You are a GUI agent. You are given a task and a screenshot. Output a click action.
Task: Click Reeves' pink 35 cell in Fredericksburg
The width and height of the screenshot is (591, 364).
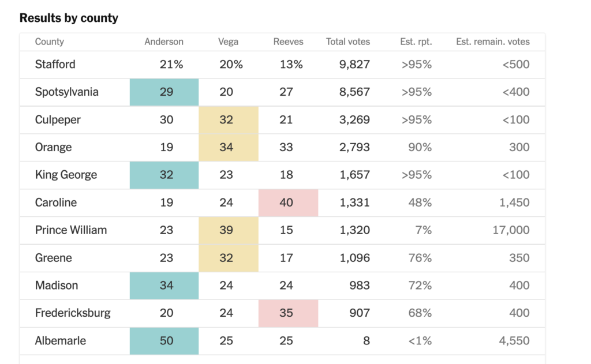tap(288, 313)
